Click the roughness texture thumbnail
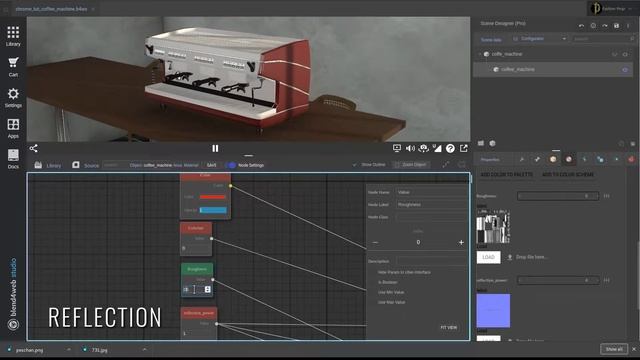 (x=493, y=226)
